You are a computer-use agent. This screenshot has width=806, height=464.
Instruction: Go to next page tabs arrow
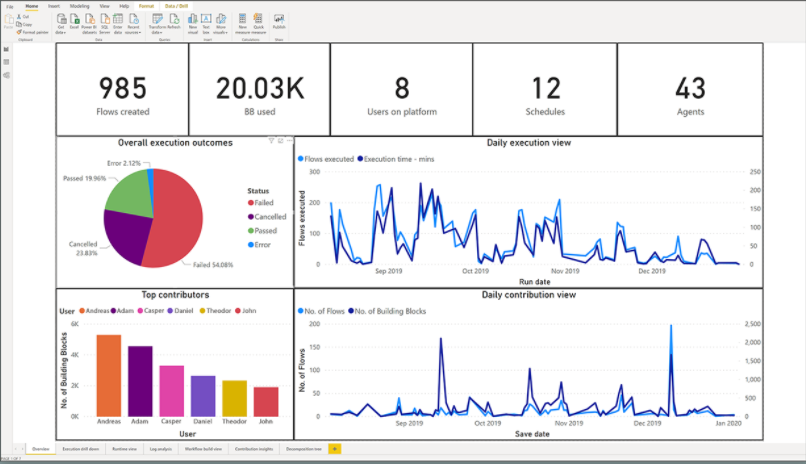pyautogui.click(x=22, y=449)
